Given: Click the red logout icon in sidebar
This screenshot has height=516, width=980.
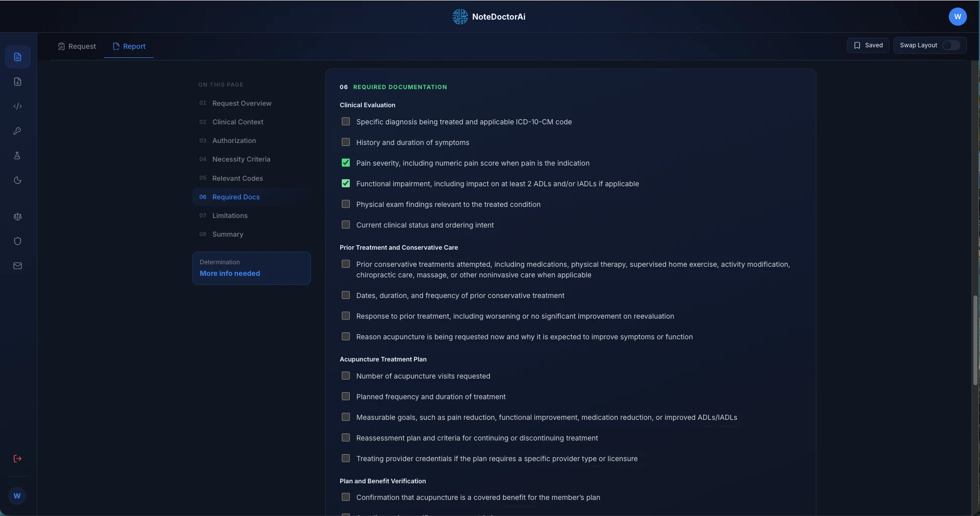Looking at the screenshot, I should click(x=18, y=459).
